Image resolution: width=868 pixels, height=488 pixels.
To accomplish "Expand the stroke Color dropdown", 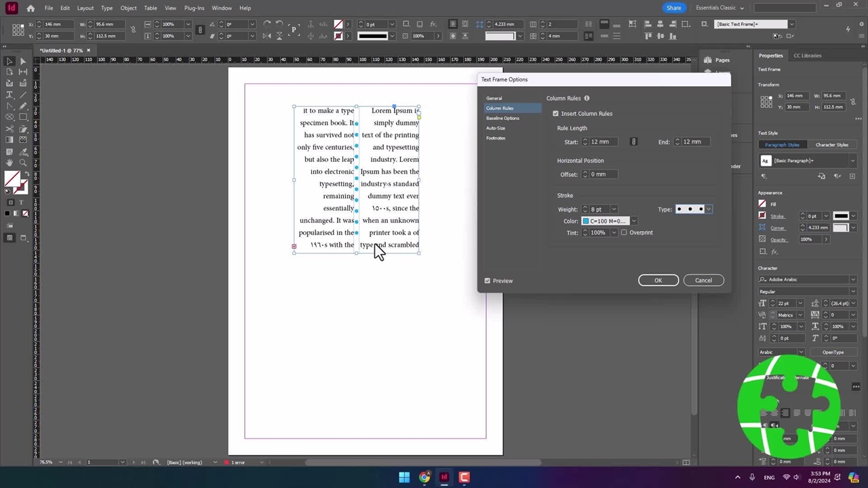I will point(634,221).
